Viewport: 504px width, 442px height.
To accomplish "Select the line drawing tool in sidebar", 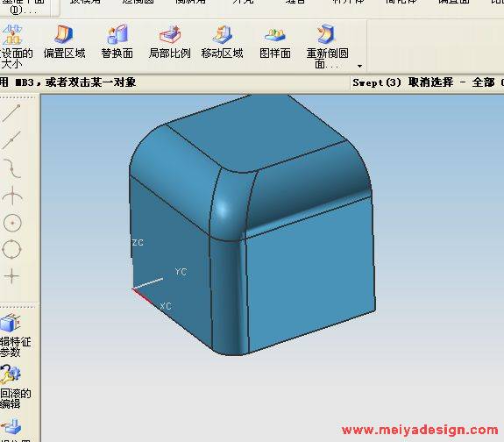I will coord(12,112).
